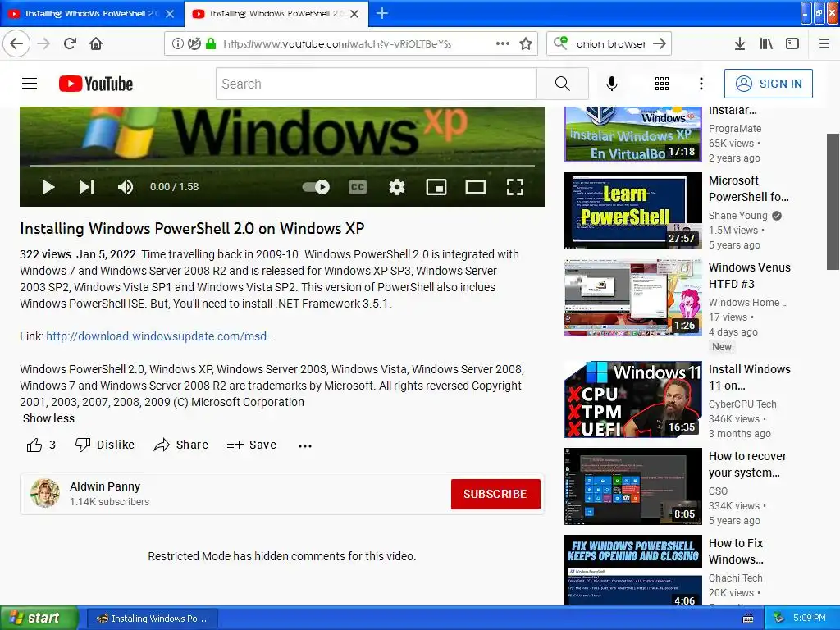Open the Library bookshelf icon
840x630 pixels.
pyautogui.click(x=766, y=43)
